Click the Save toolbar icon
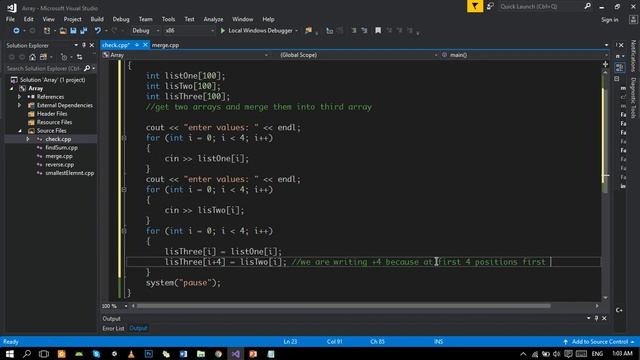 pyautogui.click(x=73, y=31)
